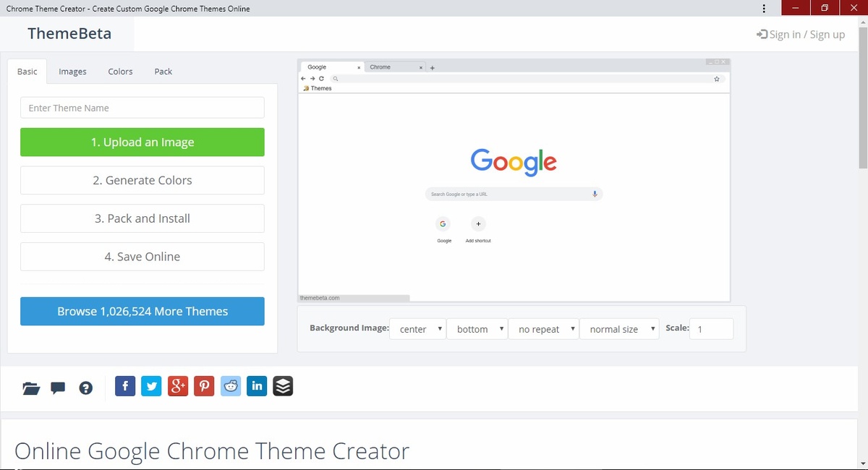
Task: Click the page vertical scrollbar
Action: [862, 97]
